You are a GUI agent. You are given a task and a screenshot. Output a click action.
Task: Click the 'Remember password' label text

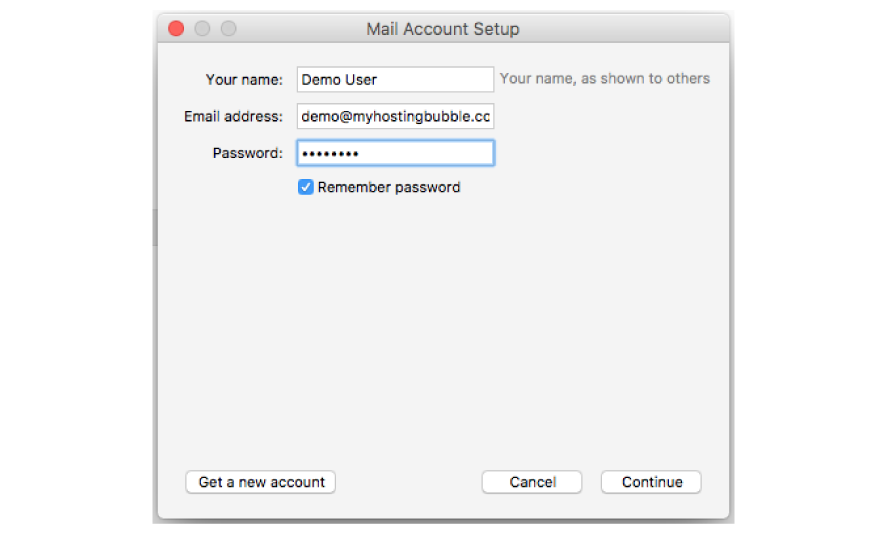pos(389,187)
